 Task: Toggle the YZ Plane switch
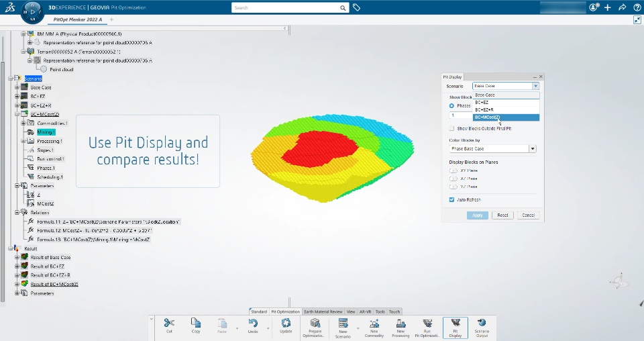pyautogui.click(x=453, y=187)
